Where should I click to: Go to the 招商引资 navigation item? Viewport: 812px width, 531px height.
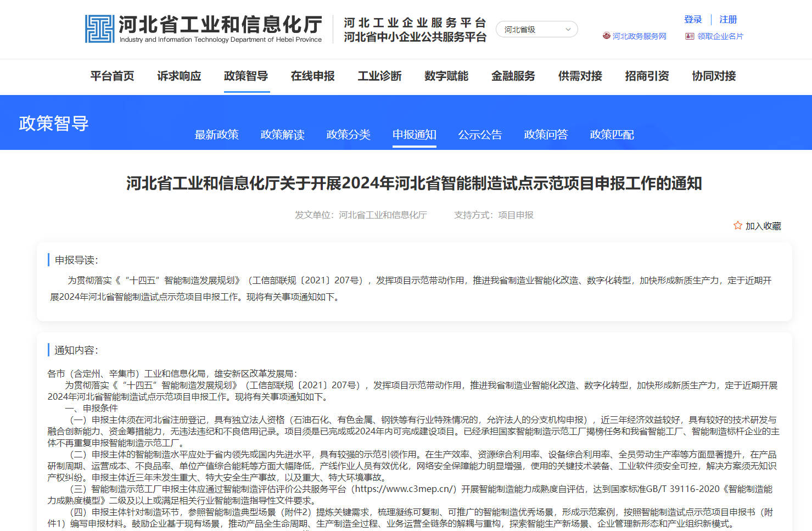point(647,76)
